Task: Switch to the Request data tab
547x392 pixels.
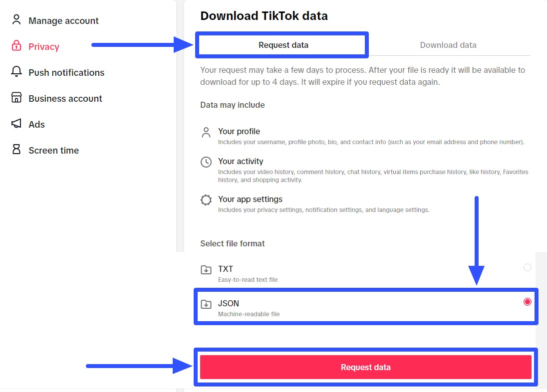Action: (282, 45)
